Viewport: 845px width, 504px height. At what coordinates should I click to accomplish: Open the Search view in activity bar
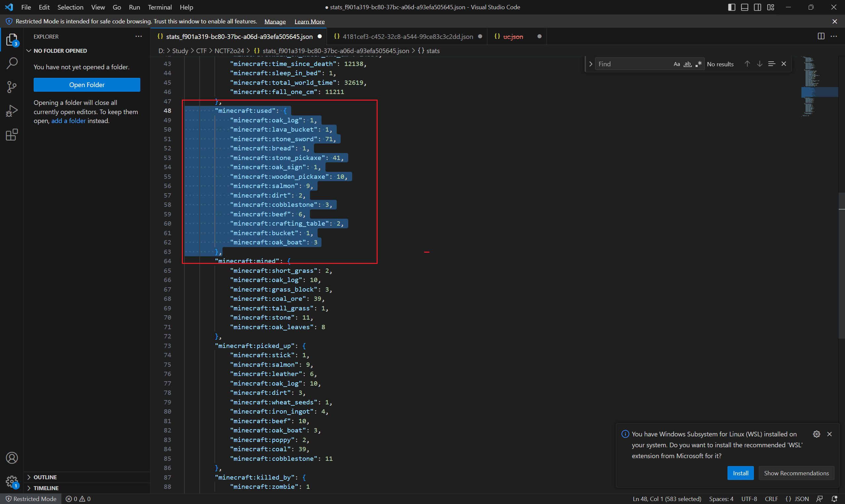click(x=12, y=63)
